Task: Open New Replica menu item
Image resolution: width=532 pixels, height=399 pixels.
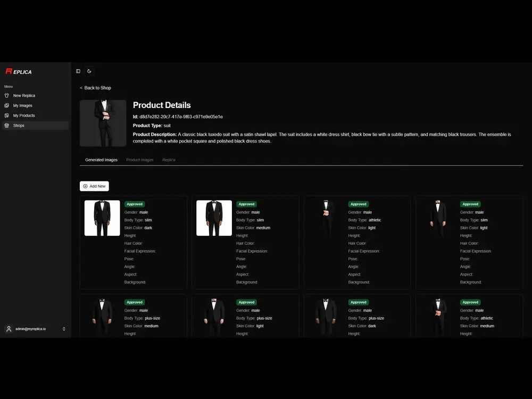Action: (x=35, y=96)
